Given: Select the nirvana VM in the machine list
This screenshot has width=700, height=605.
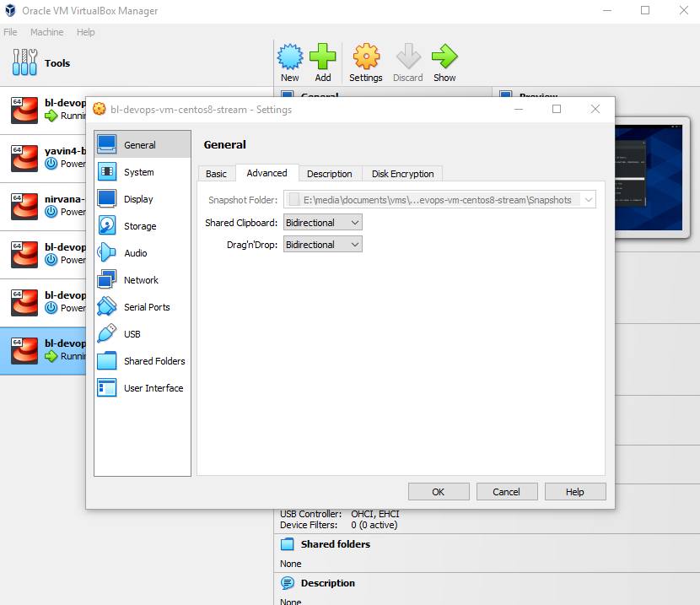Looking at the screenshot, I should coord(43,206).
